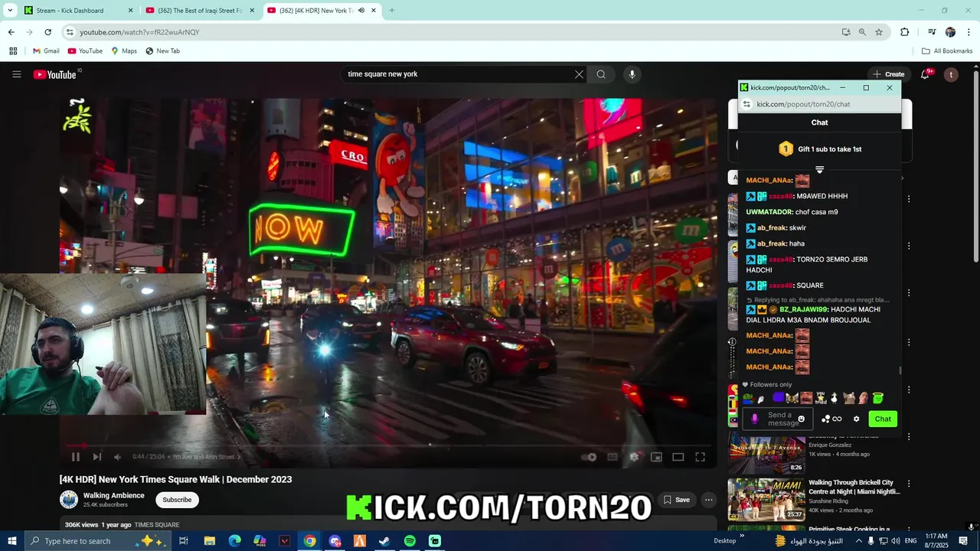The width and height of the screenshot is (980, 551).
Task: Open options for Walking Through Brickell video
Action: 909,484
